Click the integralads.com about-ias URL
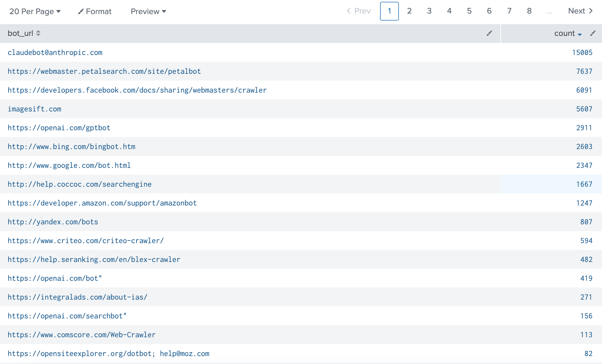The image size is (602, 364). tap(78, 297)
